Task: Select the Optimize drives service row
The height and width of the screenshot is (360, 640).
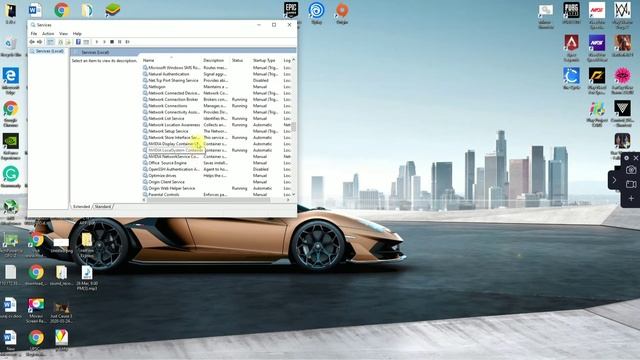Action: [216, 176]
